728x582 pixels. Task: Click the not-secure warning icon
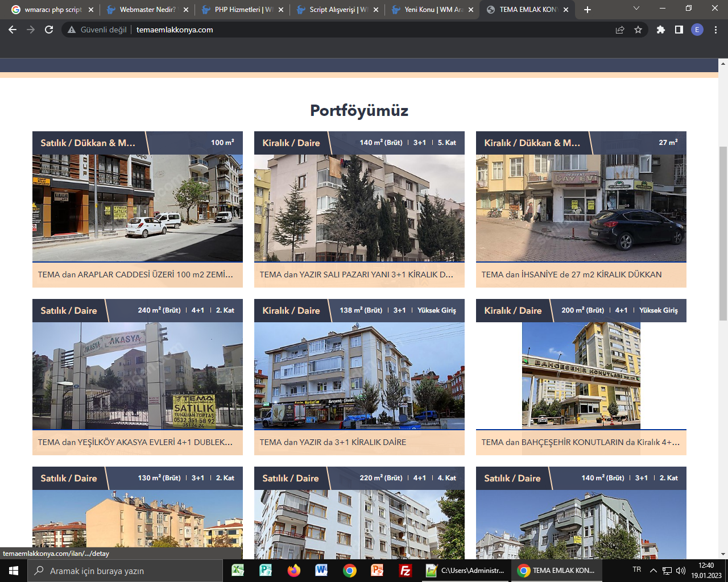point(72,30)
